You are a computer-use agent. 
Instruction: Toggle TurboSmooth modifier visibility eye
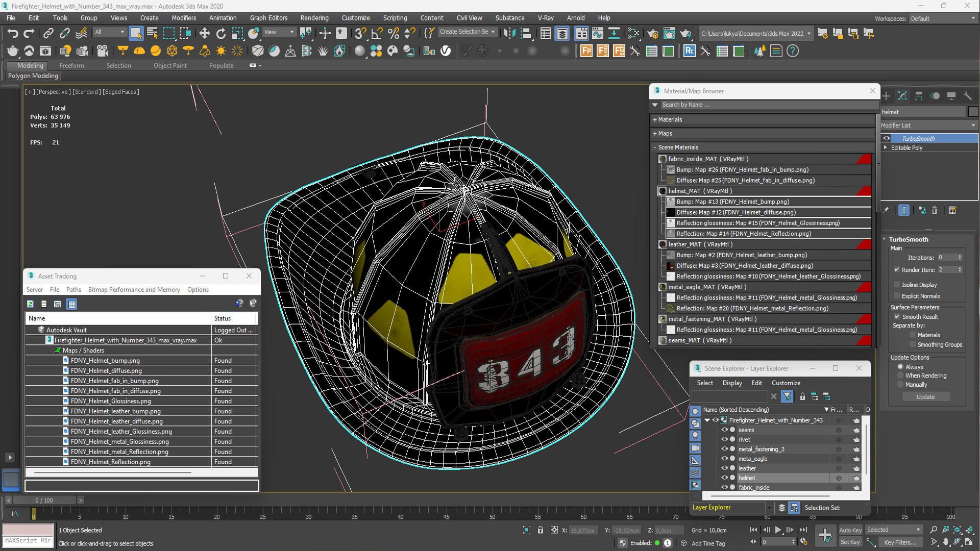point(887,138)
